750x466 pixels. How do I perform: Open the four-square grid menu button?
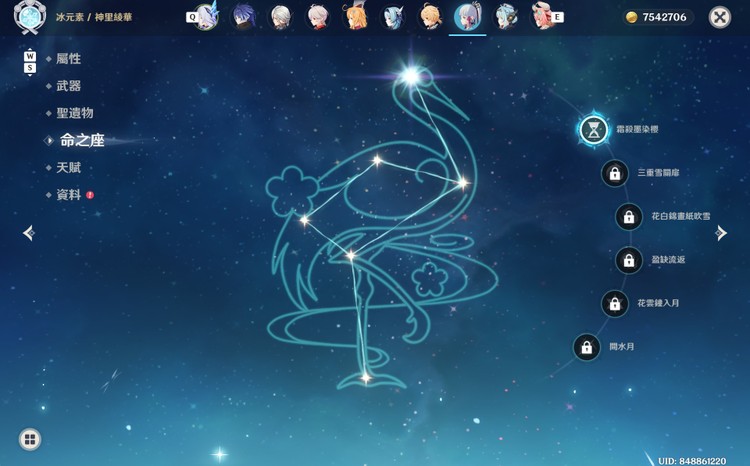click(x=30, y=439)
